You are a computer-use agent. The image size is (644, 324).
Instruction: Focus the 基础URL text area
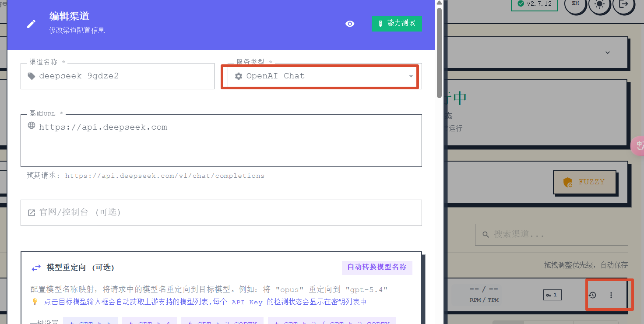coord(221,141)
